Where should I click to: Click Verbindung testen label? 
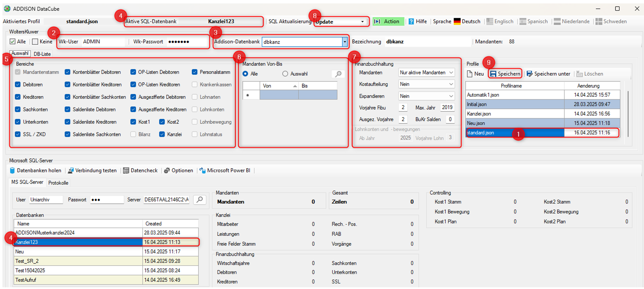pos(96,171)
